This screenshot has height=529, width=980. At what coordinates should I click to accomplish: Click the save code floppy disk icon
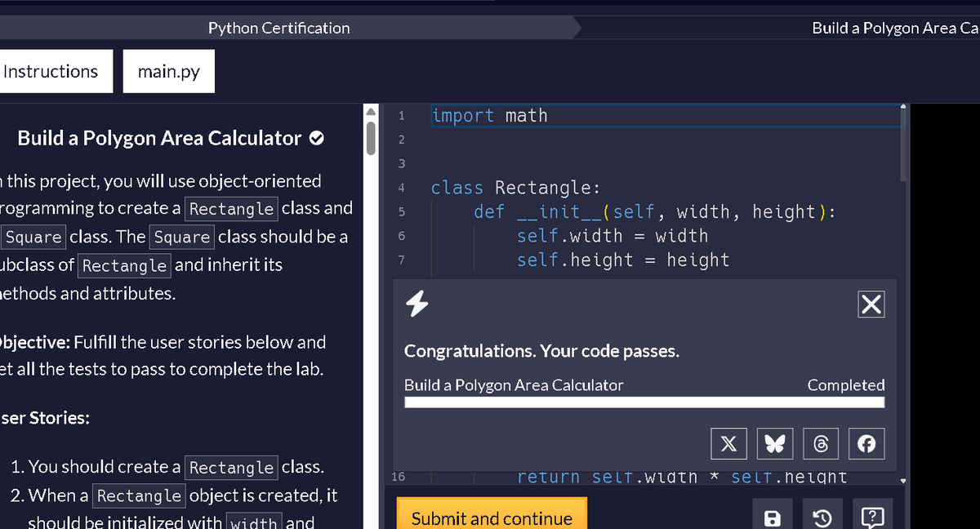[772, 518]
